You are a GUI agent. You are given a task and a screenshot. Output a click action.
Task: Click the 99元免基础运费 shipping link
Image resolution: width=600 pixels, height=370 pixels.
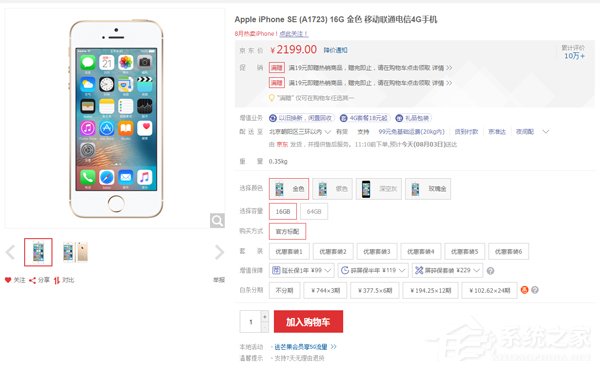point(411,132)
